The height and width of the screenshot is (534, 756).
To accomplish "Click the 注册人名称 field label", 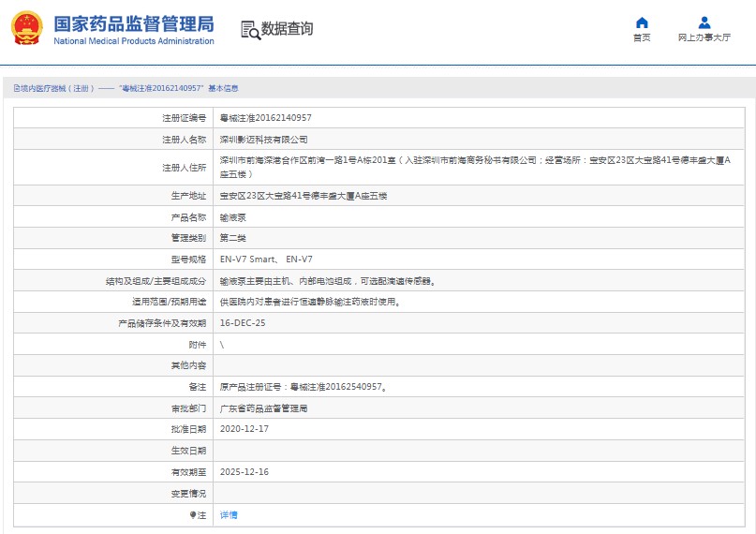I will coord(185,140).
